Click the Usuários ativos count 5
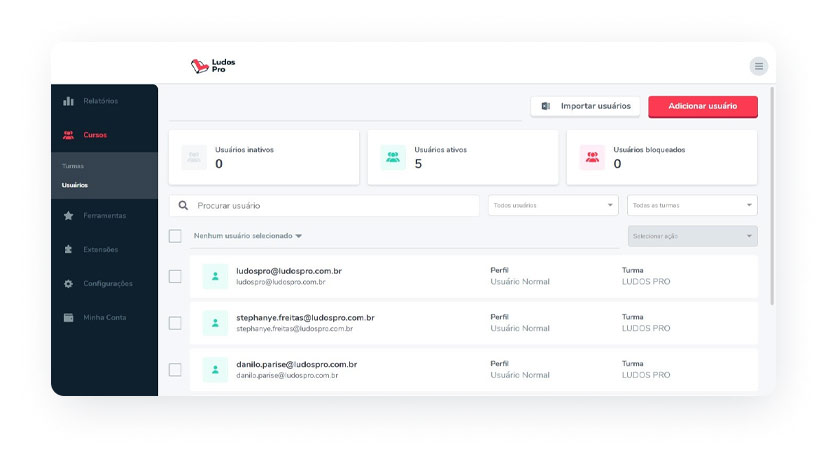Image resolution: width=827 pixels, height=458 pixels. [x=418, y=164]
